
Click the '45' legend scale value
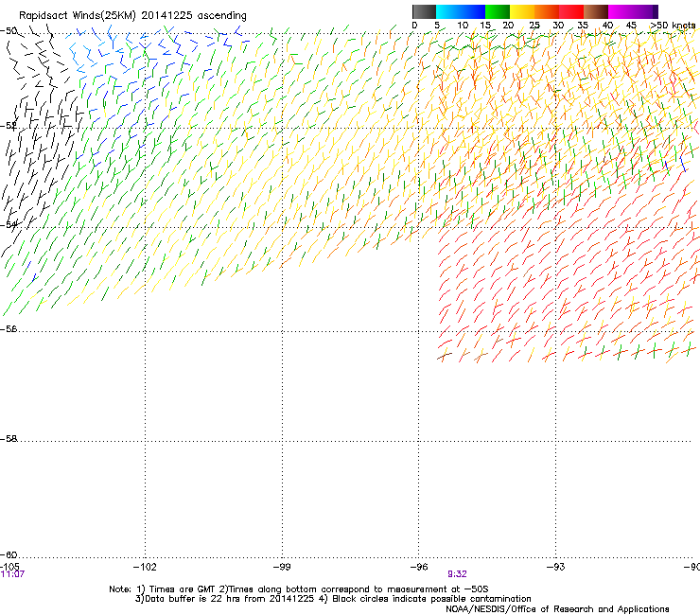click(631, 25)
